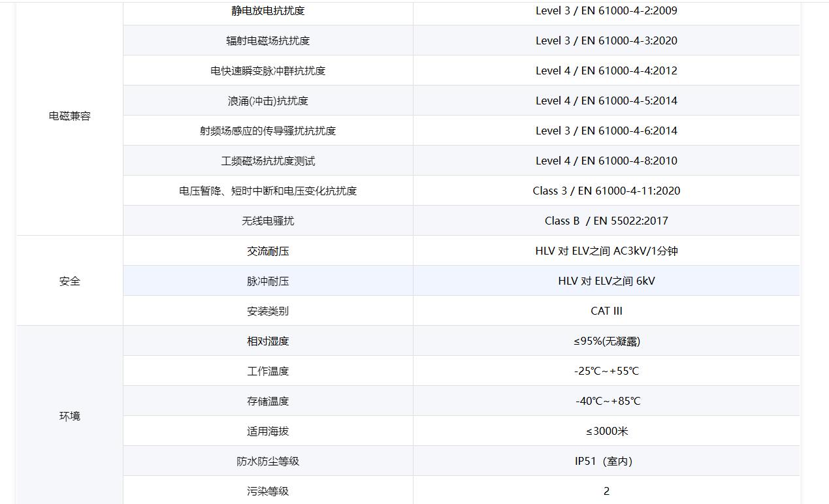This screenshot has width=829, height=504.
Task: Select Level 3 / EN 61000-4-3:2020 value
Action: 606,40
